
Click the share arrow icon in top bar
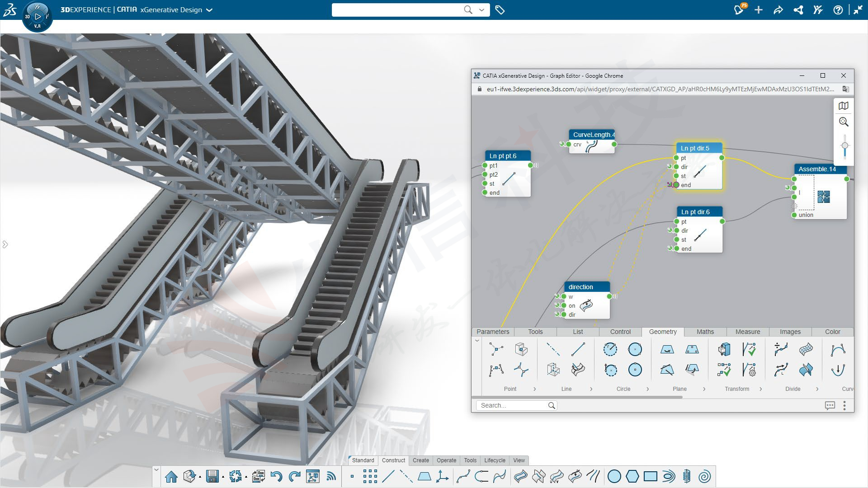pos(778,10)
